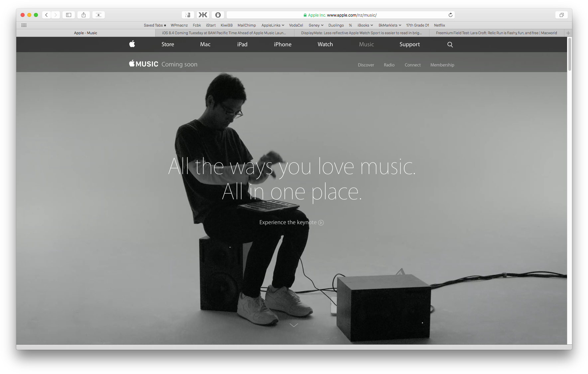Switch to the DisplayMate Apple Watch Sport tab

pos(362,33)
